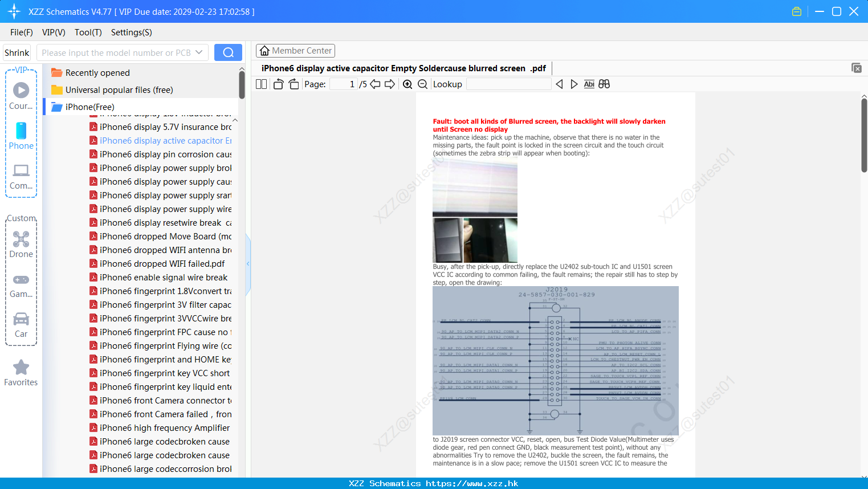Zoom out of the PDF
This screenshot has height=489, width=868.
point(422,84)
